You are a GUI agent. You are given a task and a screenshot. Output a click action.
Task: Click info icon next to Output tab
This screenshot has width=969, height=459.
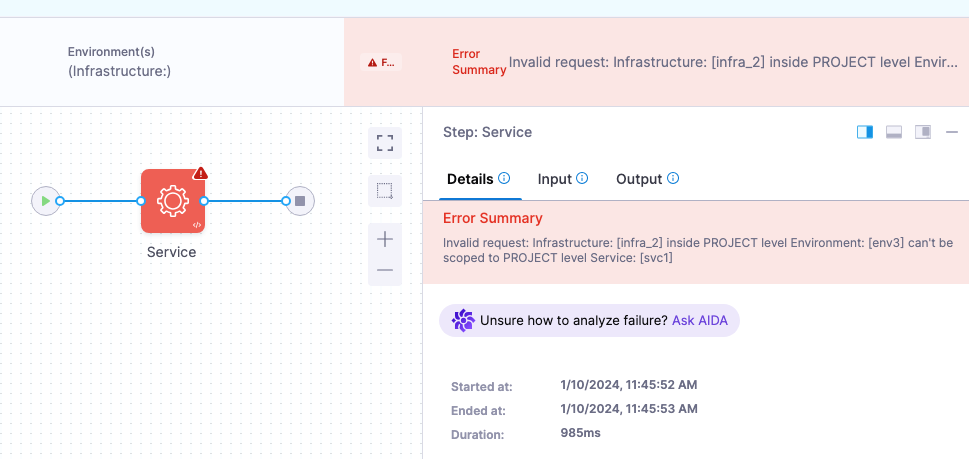(673, 179)
